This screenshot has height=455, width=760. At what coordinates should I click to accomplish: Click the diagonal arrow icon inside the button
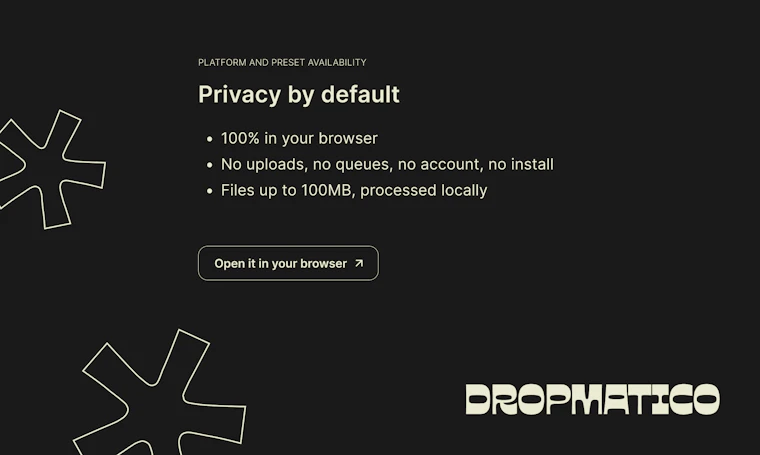359,263
